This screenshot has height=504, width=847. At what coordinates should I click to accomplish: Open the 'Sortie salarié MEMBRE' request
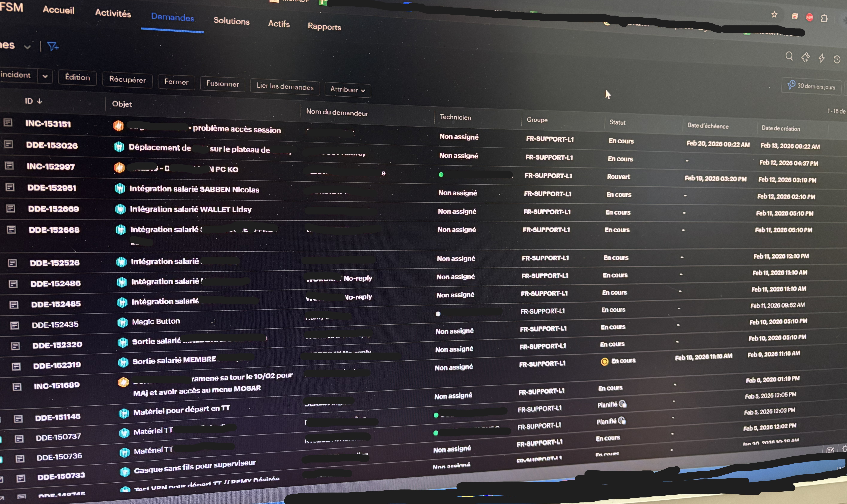coord(174,360)
